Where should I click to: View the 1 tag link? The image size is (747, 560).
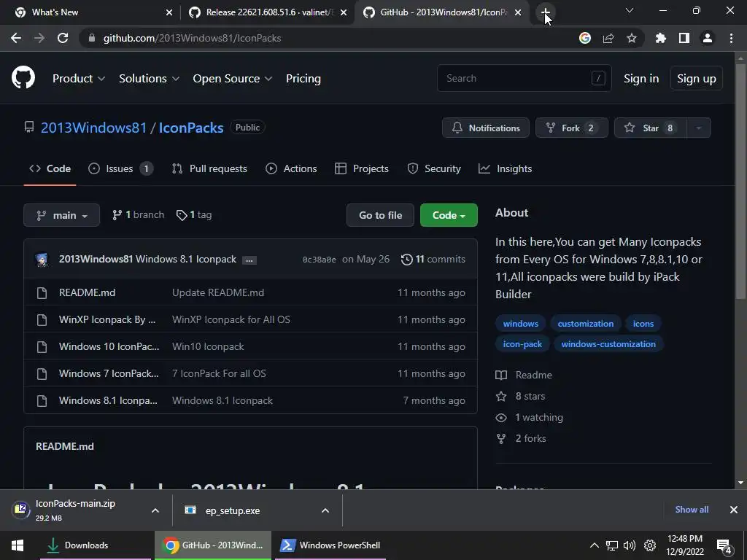click(194, 215)
